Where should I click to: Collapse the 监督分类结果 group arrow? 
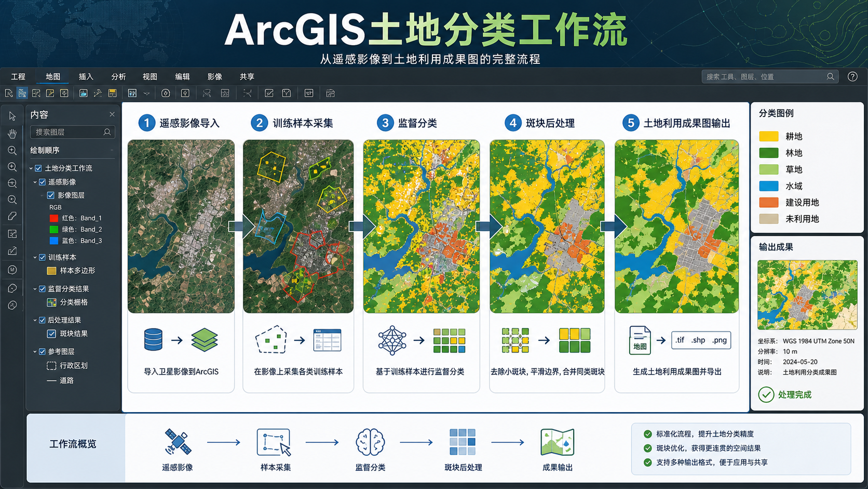coord(35,289)
